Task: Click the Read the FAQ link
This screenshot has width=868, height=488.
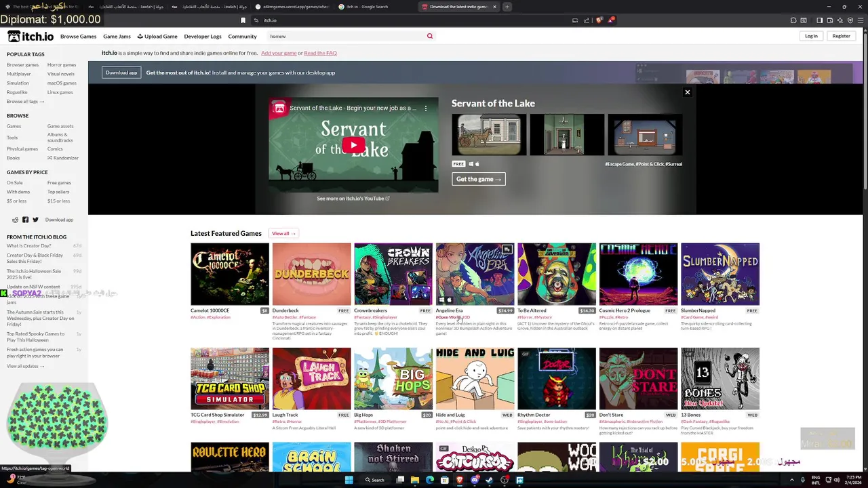Action: point(320,53)
